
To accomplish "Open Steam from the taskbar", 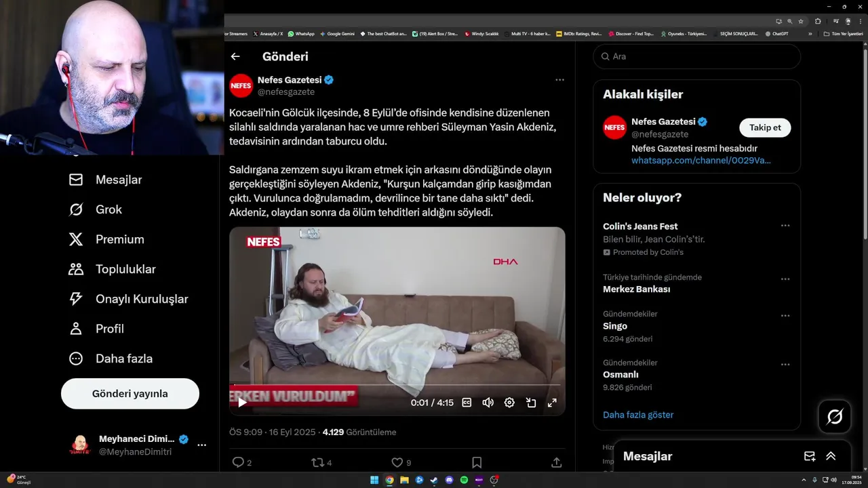I will (434, 480).
